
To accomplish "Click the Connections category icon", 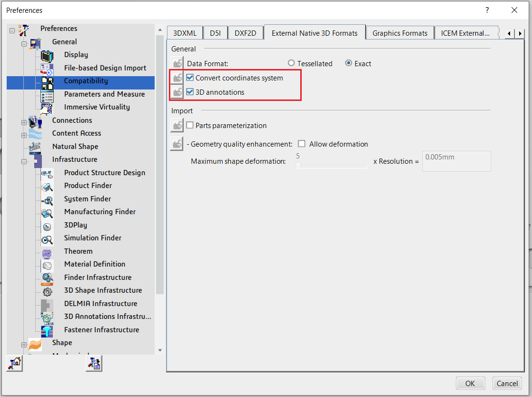I will 35,122.
